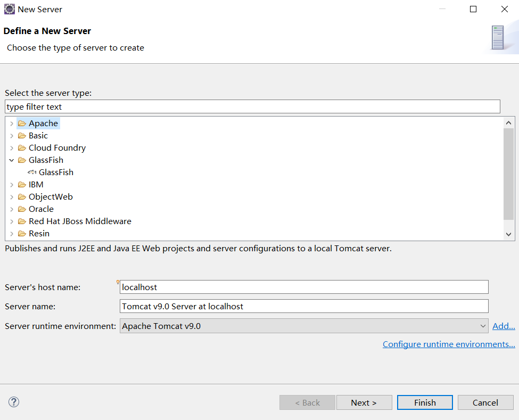
Task: Click the server list scroll up arrow
Action: (x=509, y=123)
